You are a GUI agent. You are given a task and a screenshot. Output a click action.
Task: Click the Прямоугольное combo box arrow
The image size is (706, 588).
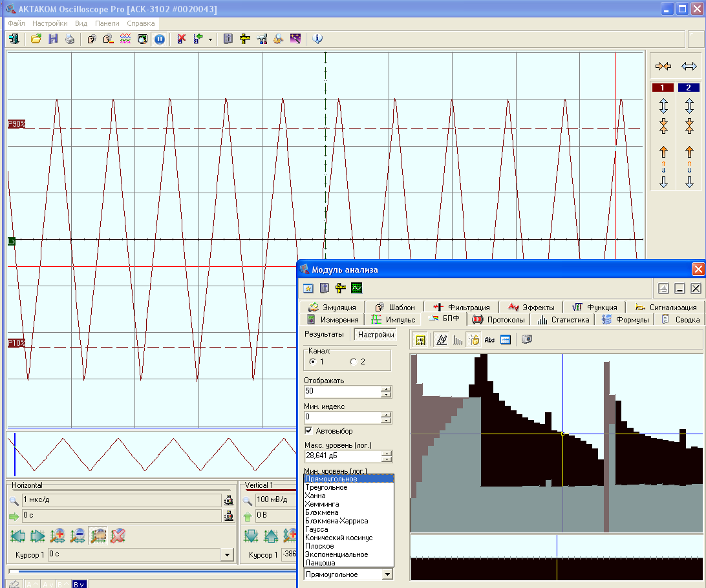[x=387, y=574]
